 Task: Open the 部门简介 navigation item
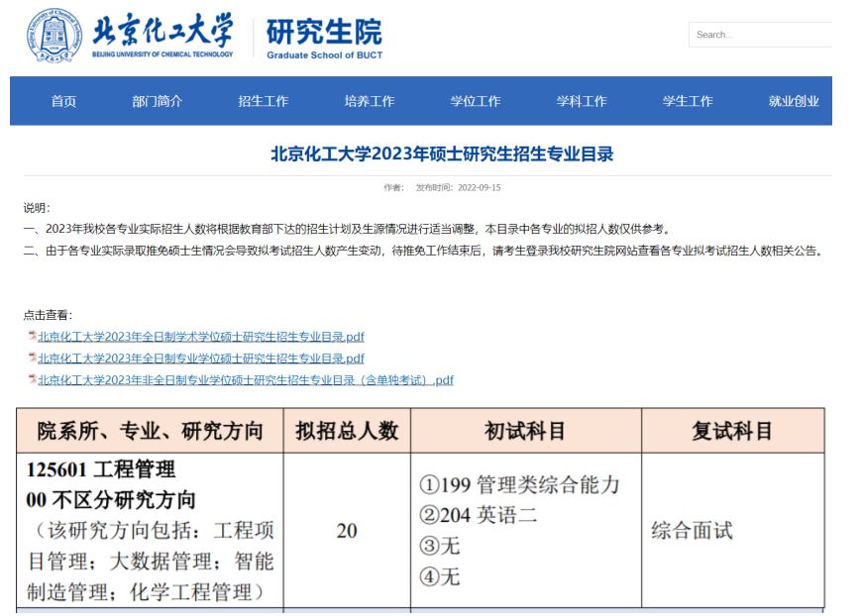pyautogui.click(x=158, y=101)
